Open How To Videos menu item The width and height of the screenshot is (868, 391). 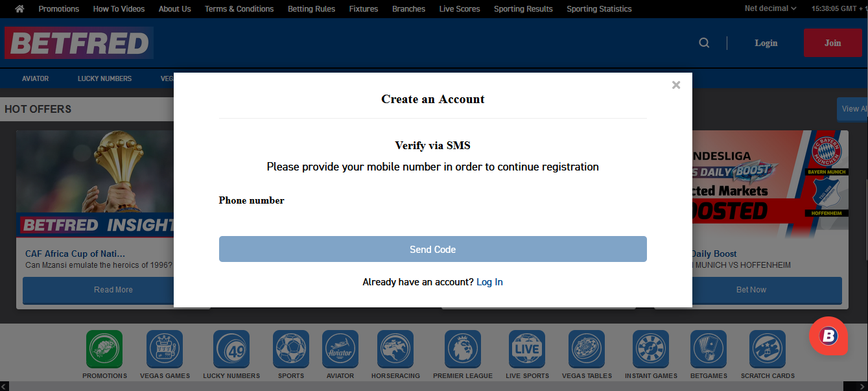point(119,8)
